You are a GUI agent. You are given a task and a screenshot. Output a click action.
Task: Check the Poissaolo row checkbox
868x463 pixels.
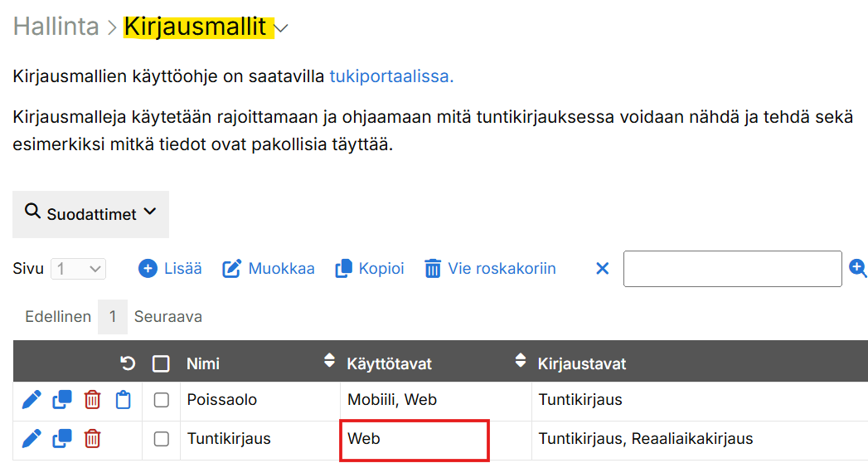click(x=162, y=400)
